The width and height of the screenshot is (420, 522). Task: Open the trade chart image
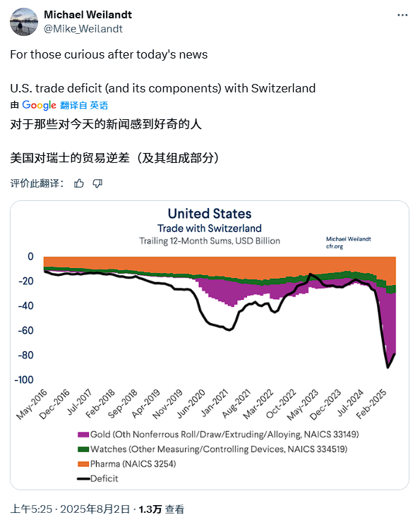coord(210,345)
